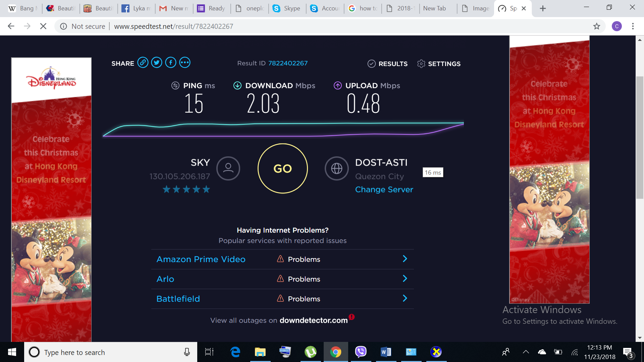644x362 pixels.
Task: Visit downdetector.com to view all outages
Action: 314,320
